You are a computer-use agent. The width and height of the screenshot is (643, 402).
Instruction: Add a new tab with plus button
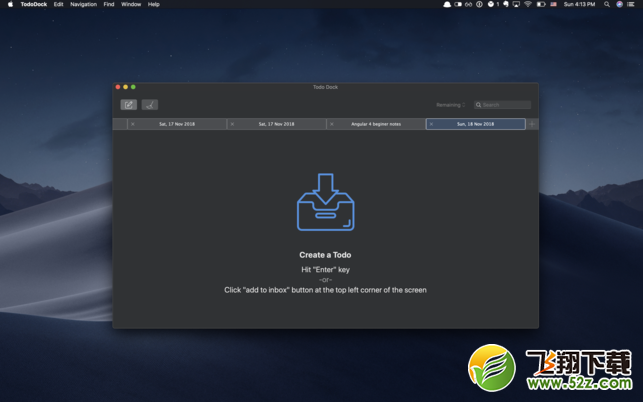[x=532, y=124]
